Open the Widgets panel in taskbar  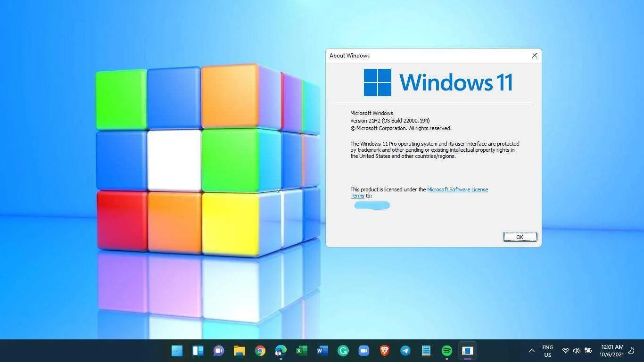point(198,351)
